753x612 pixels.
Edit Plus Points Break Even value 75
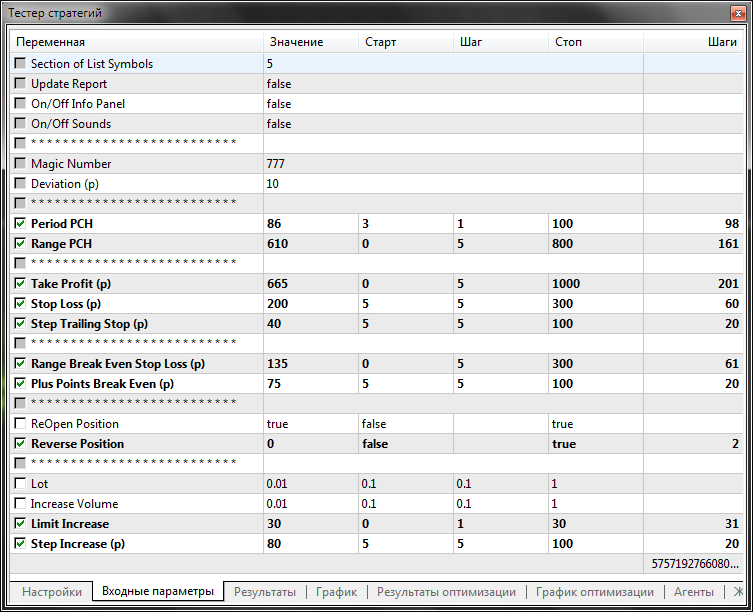click(x=311, y=383)
